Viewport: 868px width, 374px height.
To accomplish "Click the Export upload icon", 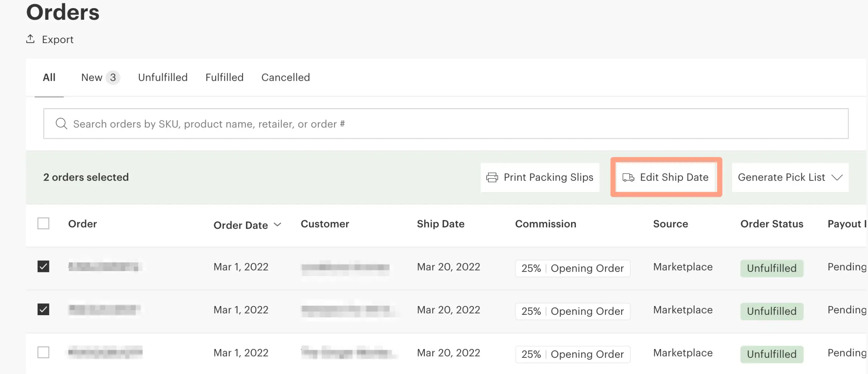I will tap(30, 39).
